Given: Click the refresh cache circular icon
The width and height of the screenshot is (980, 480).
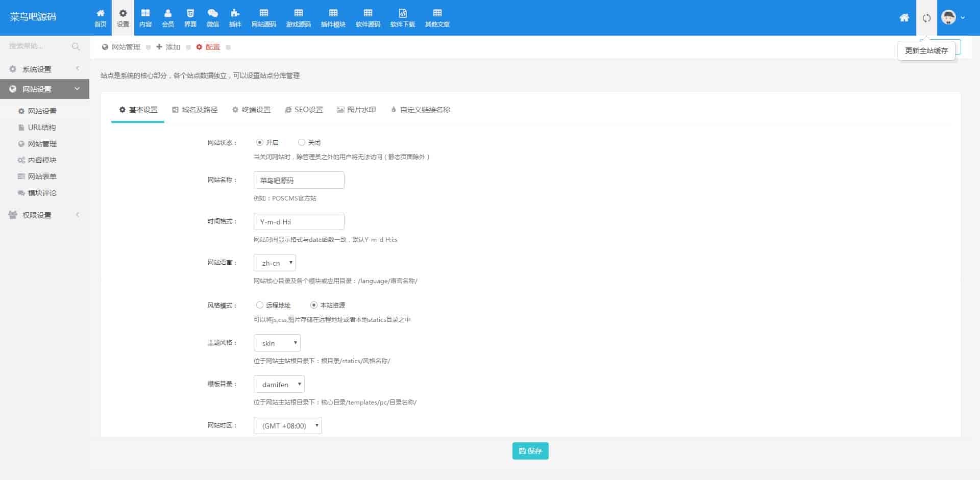Looking at the screenshot, I should tap(926, 18).
